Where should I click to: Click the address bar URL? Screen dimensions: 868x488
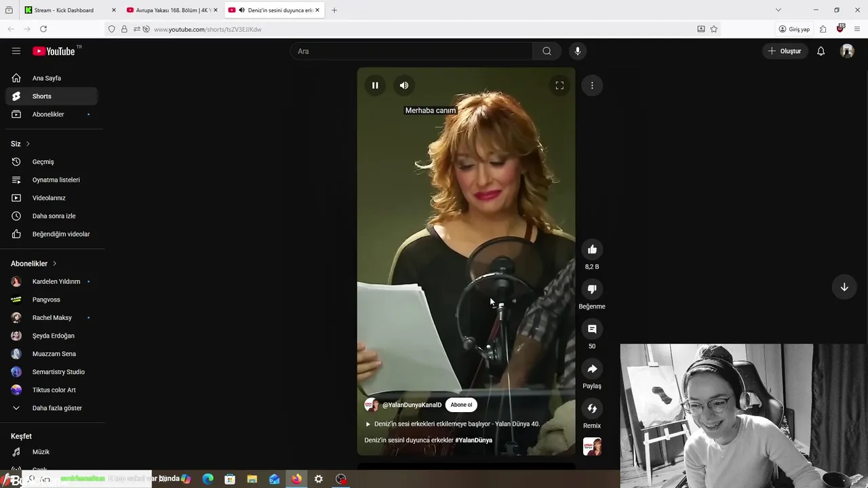[208, 29]
